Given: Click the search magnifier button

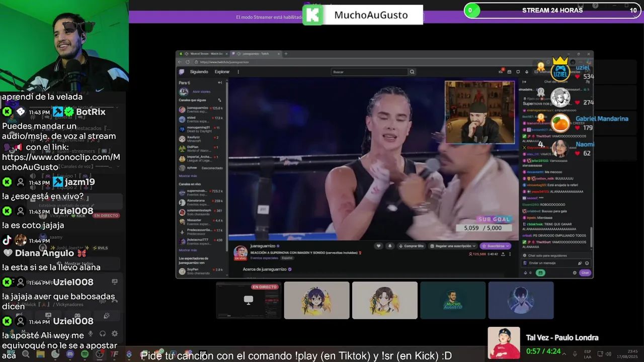Looking at the screenshot, I should click(x=412, y=72).
